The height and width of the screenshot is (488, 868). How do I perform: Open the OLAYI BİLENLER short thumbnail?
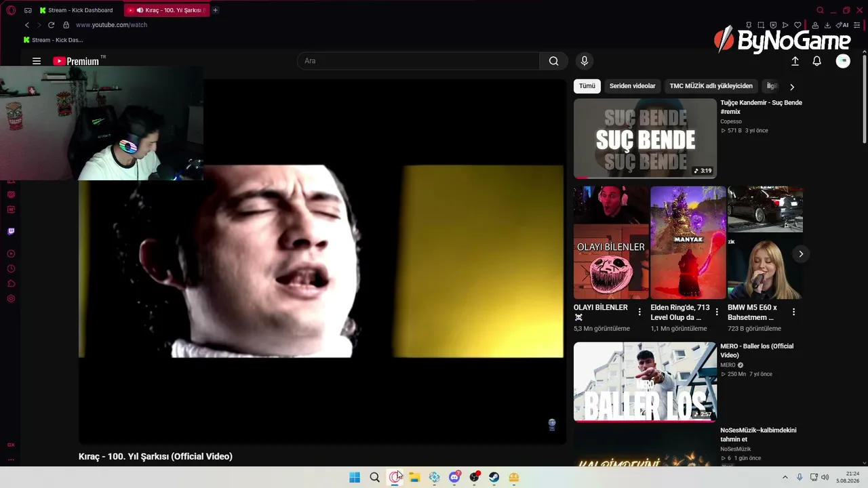coord(611,243)
